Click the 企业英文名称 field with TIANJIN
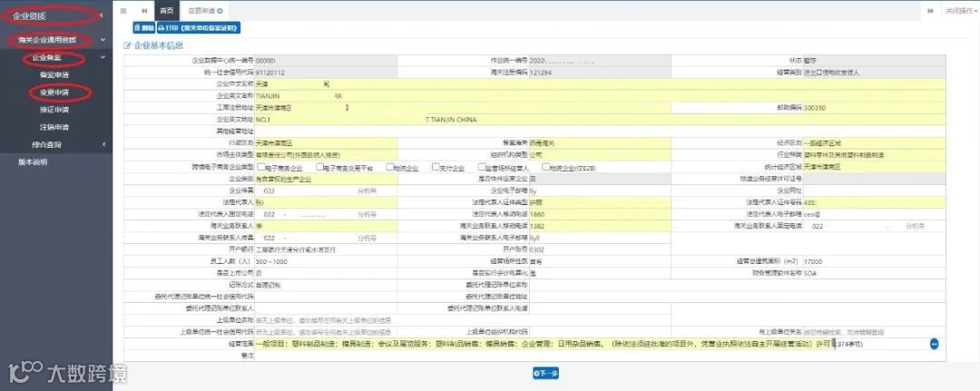Image resolution: width=980 pixels, height=391 pixels. point(600,96)
